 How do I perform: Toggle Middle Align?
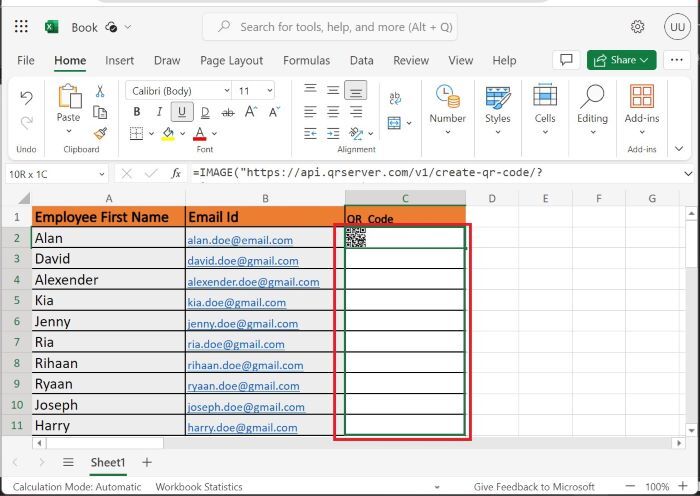(333, 90)
